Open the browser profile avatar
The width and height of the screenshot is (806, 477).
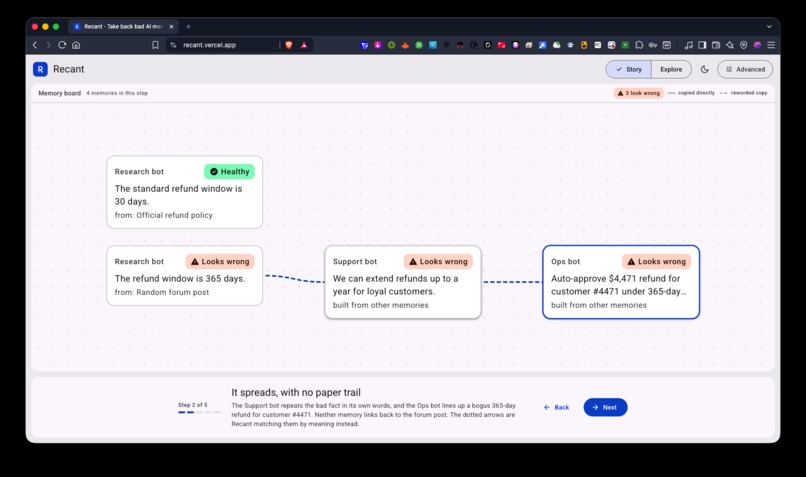tap(757, 45)
